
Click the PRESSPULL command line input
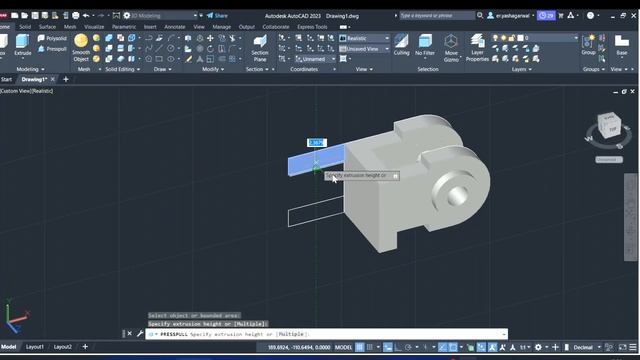point(327,334)
